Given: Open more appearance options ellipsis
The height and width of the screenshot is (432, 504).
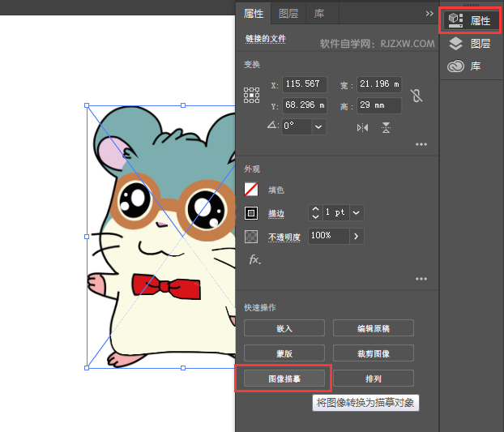Looking at the screenshot, I should (x=421, y=279).
